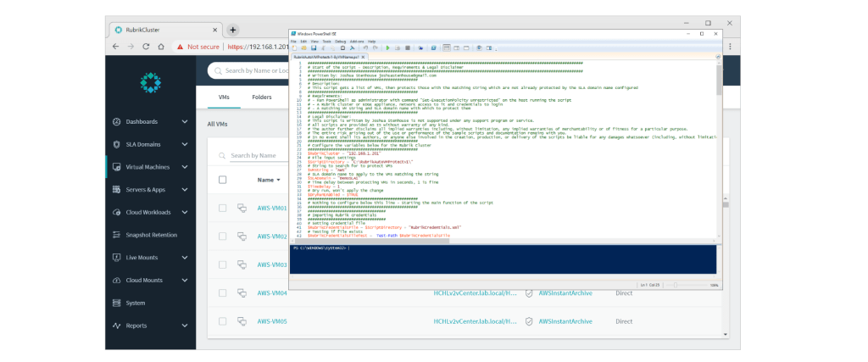Open AWSInstantArchive link in AWS-VM04 row
Image resolution: width=868 pixels, height=362 pixels.
565,293
